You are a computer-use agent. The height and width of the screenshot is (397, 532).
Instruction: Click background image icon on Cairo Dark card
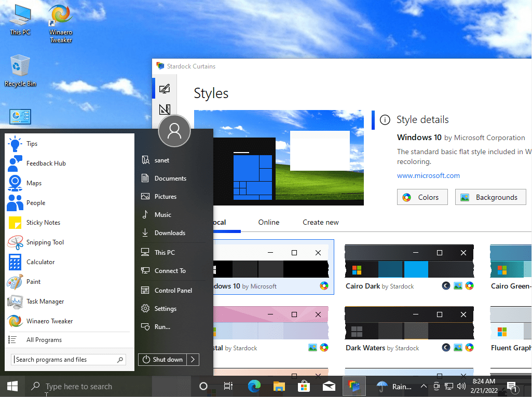point(458,286)
